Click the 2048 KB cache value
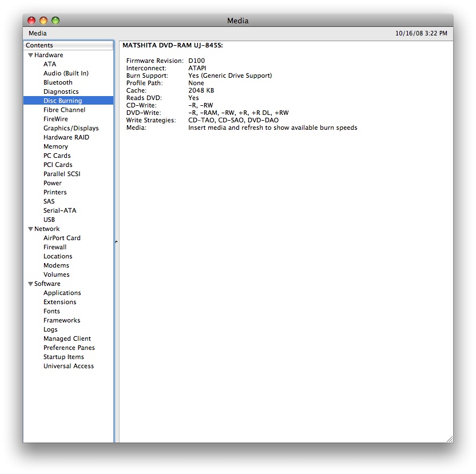Screen dimensions: 476x474 click(x=201, y=90)
